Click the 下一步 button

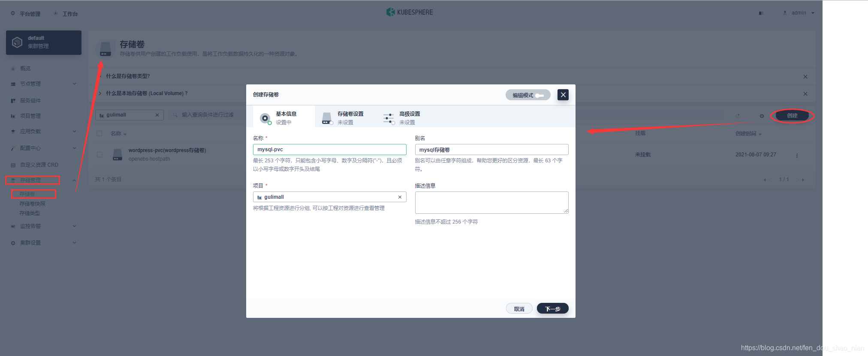click(x=553, y=309)
